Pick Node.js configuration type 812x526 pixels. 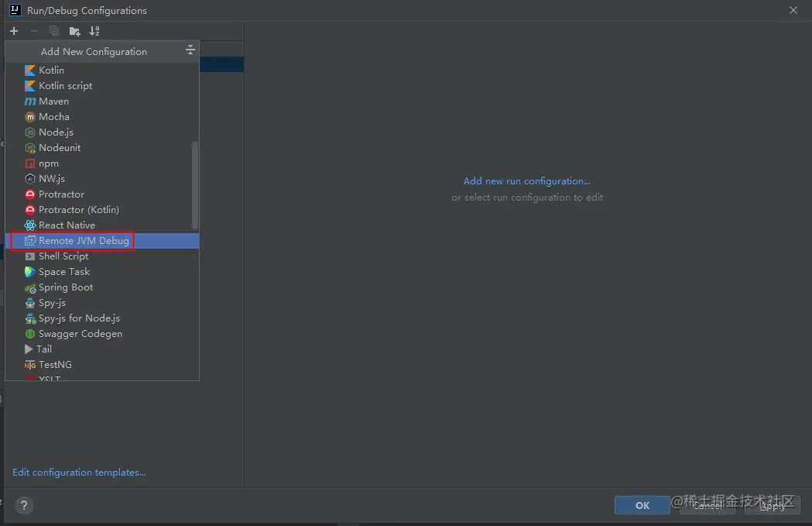pos(102,132)
